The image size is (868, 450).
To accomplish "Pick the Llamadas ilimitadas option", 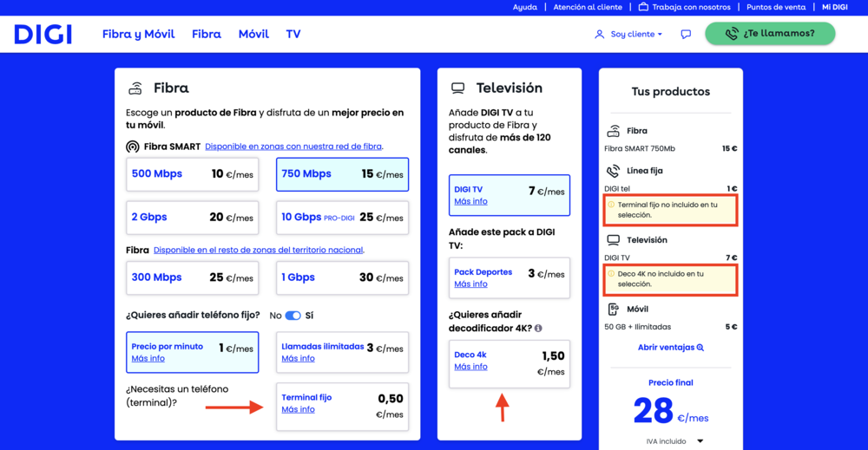I will click(342, 352).
